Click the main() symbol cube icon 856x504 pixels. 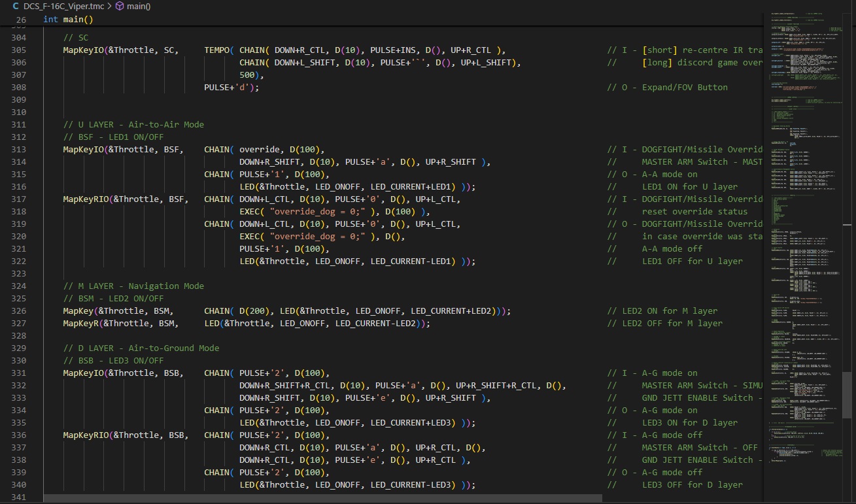pos(120,6)
